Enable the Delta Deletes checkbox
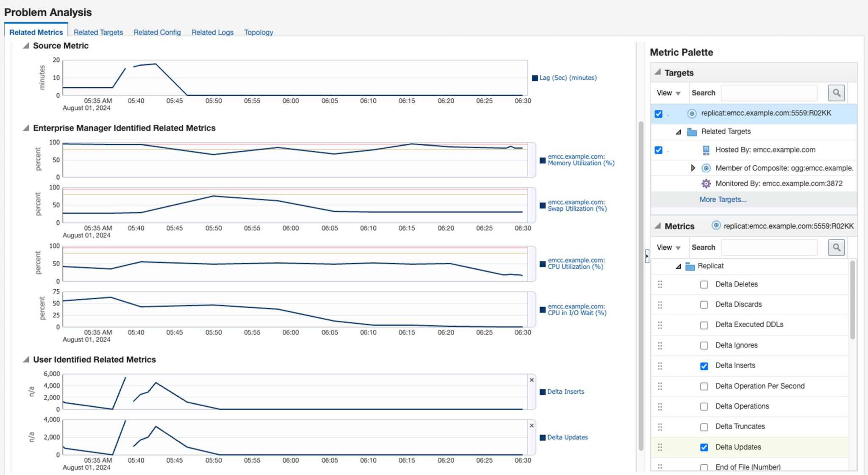Image resolution: width=868 pixels, height=475 pixels. tap(704, 284)
